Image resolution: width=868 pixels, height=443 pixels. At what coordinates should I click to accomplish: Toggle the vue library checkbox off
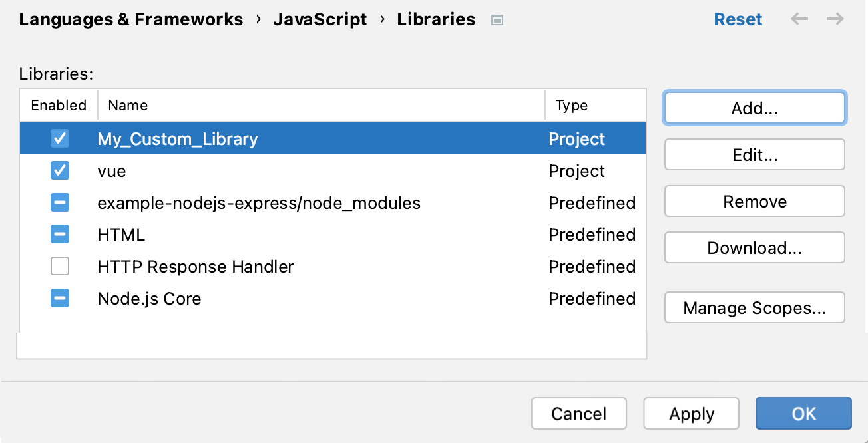60,171
